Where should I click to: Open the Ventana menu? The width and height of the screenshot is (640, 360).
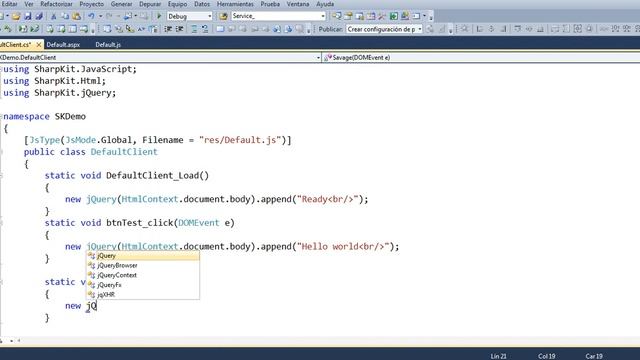click(x=298, y=4)
